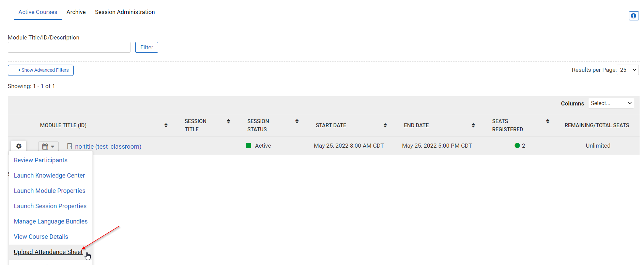This screenshot has width=644, height=265.
Task: Switch to the Archive tab
Action: tap(76, 12)
